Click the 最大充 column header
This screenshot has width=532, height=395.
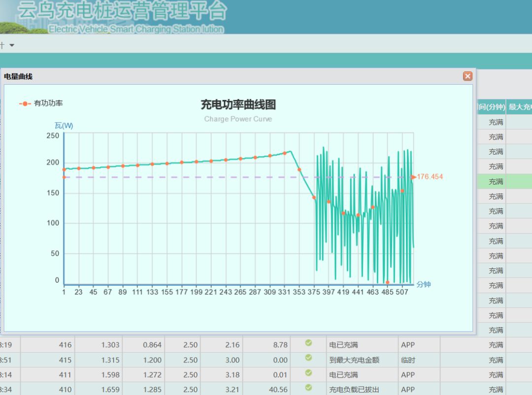click(520, 107)
